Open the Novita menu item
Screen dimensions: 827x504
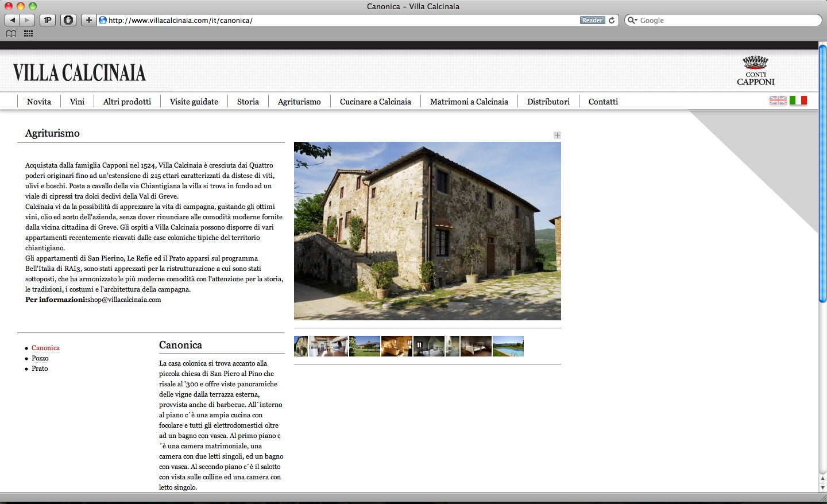[39, 102]
